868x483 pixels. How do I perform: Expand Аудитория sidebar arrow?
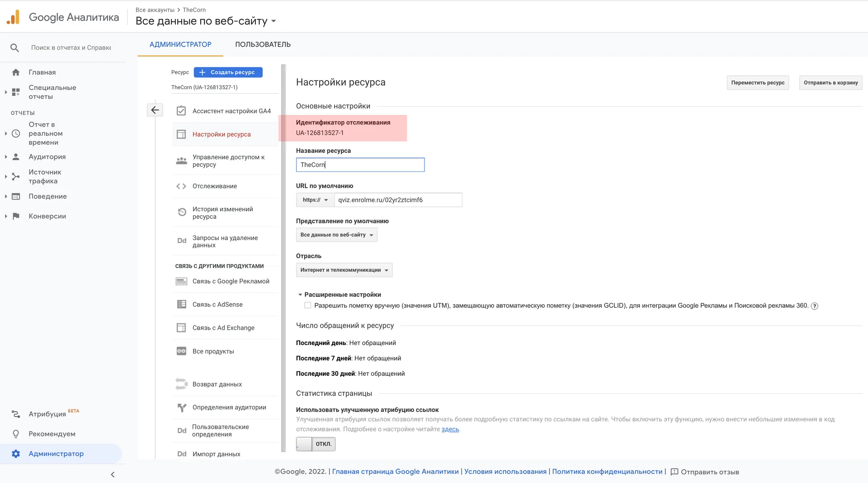(x=6, y=157)
